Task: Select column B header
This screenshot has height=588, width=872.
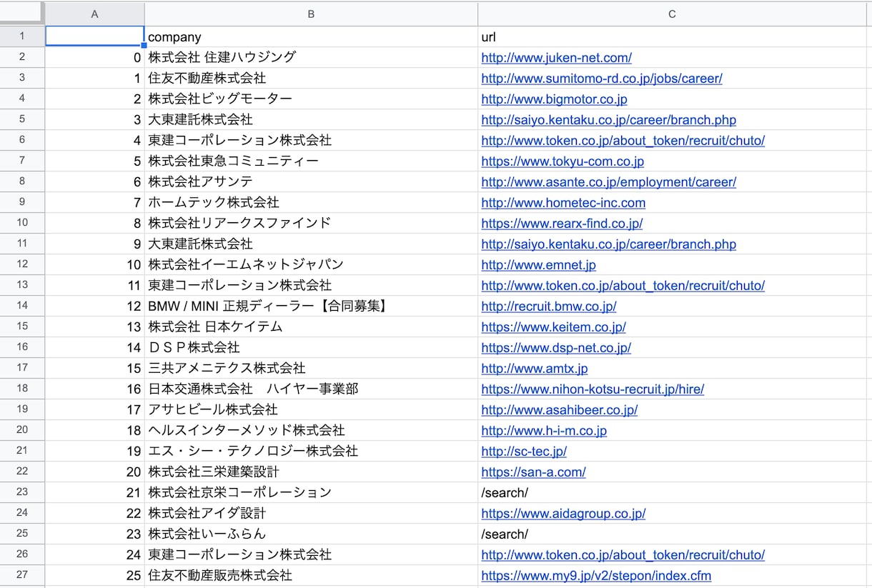Action: [x=311, y=14]
